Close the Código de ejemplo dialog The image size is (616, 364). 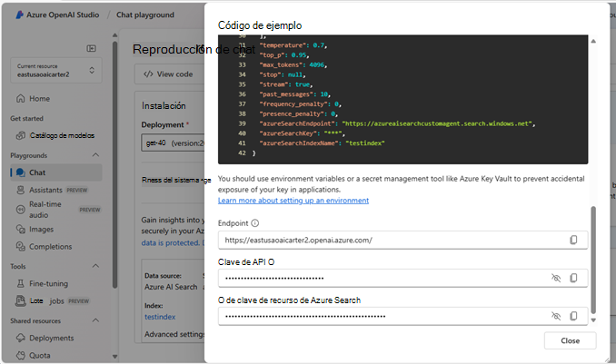[570, 340]
